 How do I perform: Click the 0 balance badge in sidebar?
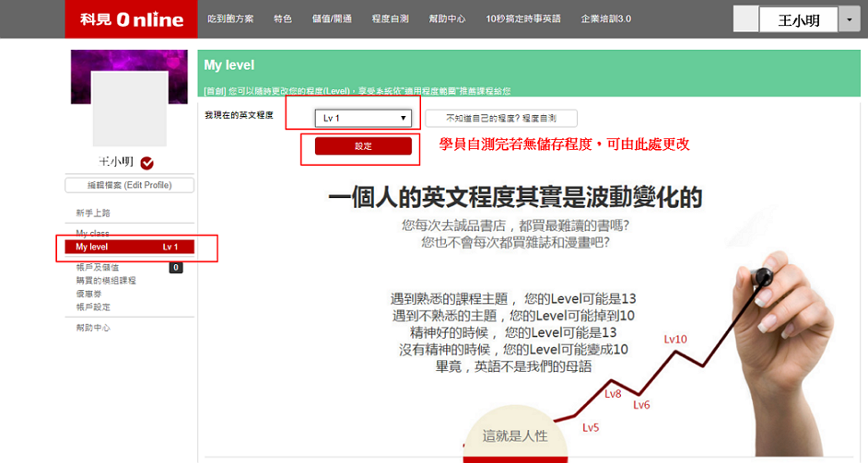pos(176,268)
